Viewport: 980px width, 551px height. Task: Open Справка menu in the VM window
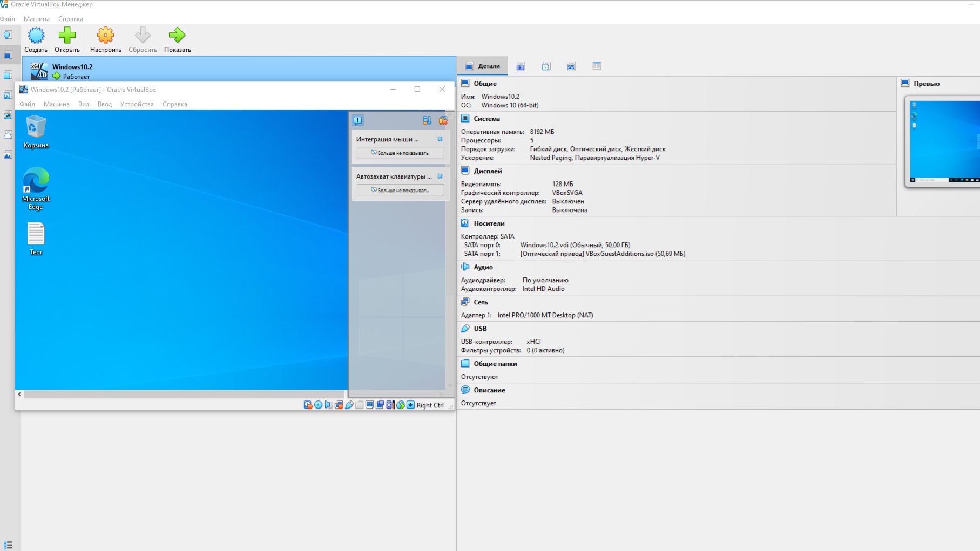(175, 104)
